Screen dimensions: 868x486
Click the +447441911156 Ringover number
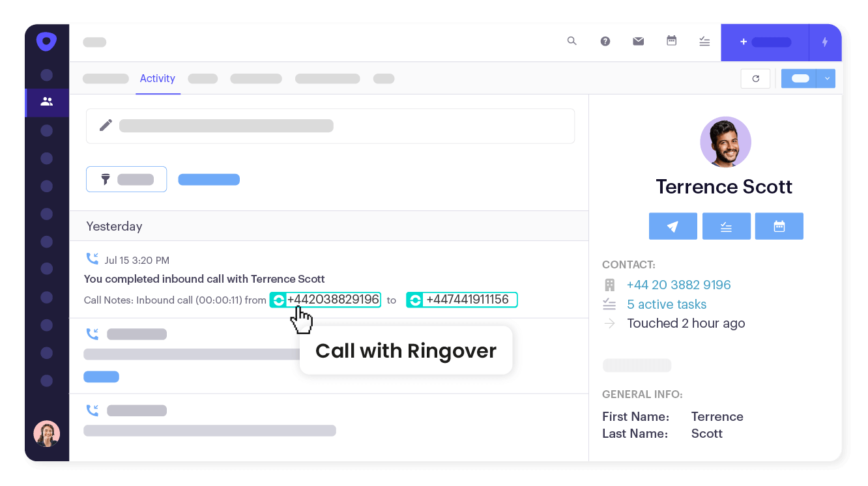coord(461,300)
